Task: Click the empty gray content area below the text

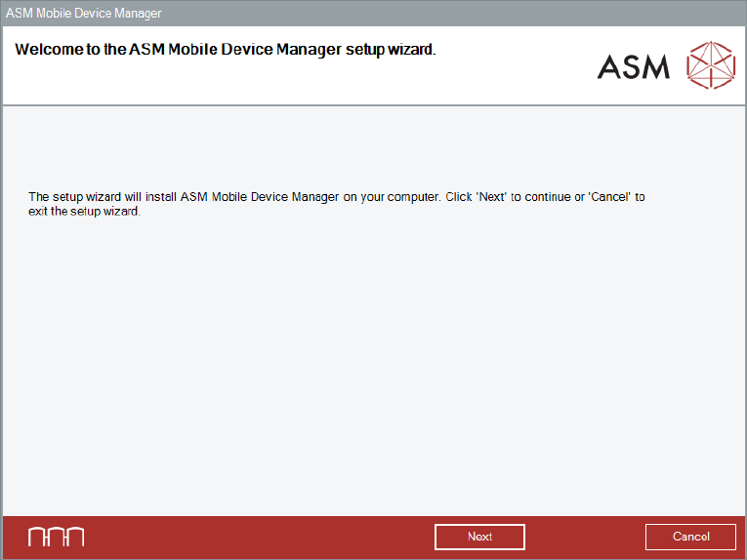Action: [373, 371]
